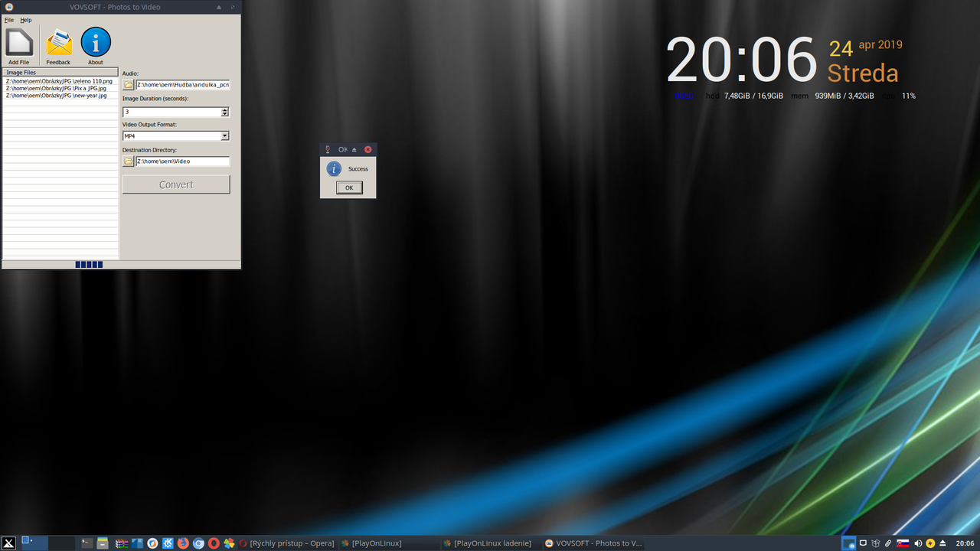Image resolution: width=980 pixels, height=551 pixels.
Task: Launch the terminal from taskbar
Action: (87, 543)
